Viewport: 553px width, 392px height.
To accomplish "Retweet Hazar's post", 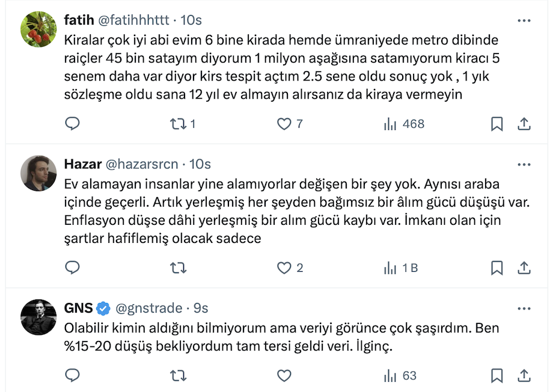I will click(178, 268).
